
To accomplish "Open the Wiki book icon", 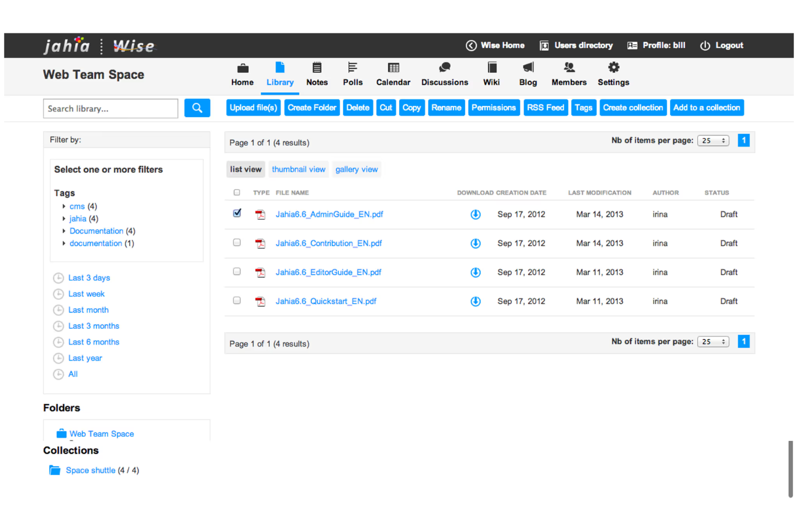I will [x=492, y=67].
